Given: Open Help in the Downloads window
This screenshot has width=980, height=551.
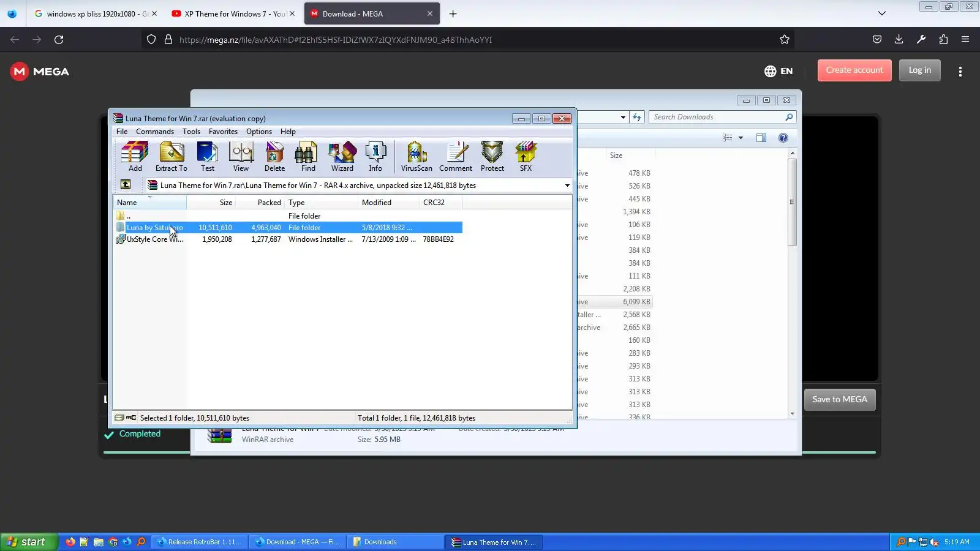Looking at the screenshot, I should pos(783,138).
